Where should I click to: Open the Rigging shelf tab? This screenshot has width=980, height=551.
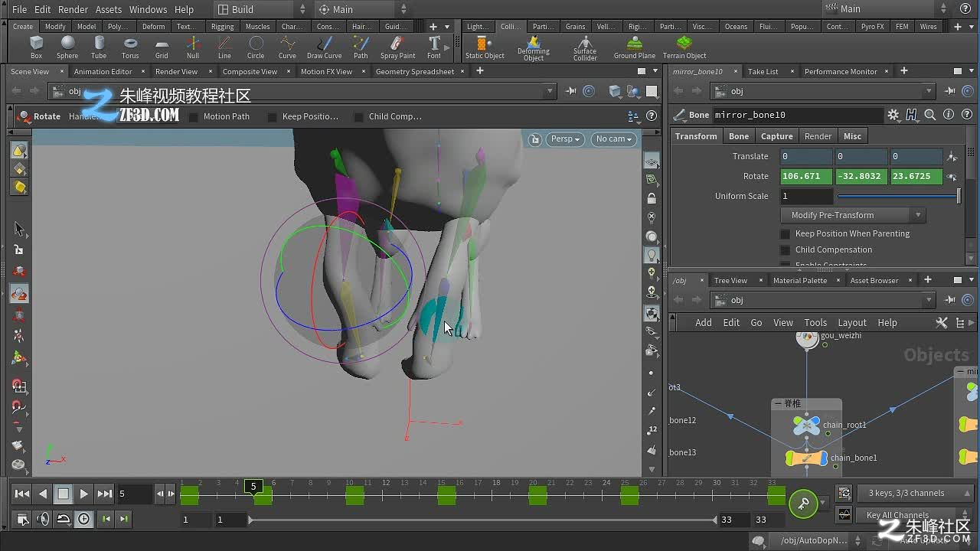coord(222,26)
